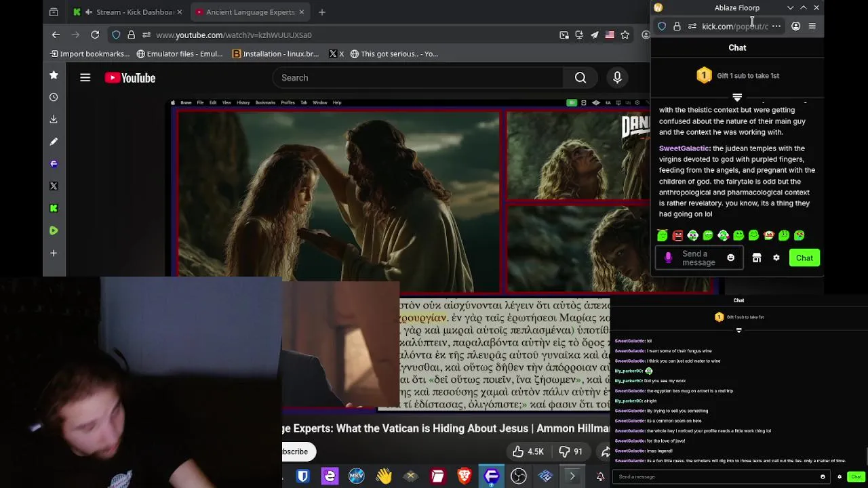This screenshot has width=868, height=488.
Task: Collapse the pinned gift sub leaderboard
Action: [737, 98]
